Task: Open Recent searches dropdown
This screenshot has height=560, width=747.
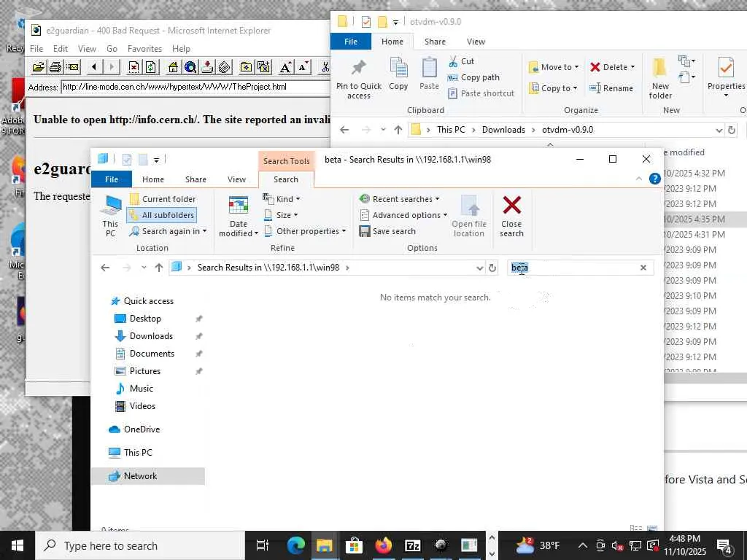Action: coord(399,199)
